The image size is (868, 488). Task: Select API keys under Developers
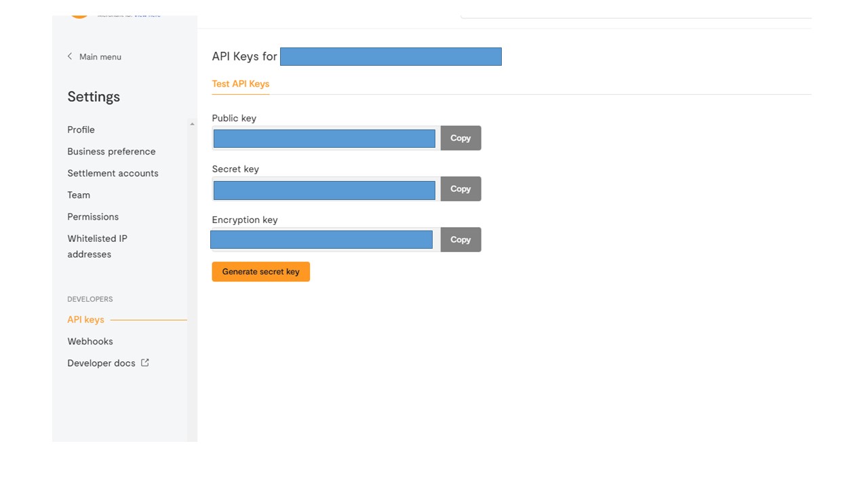coord(85,319)
